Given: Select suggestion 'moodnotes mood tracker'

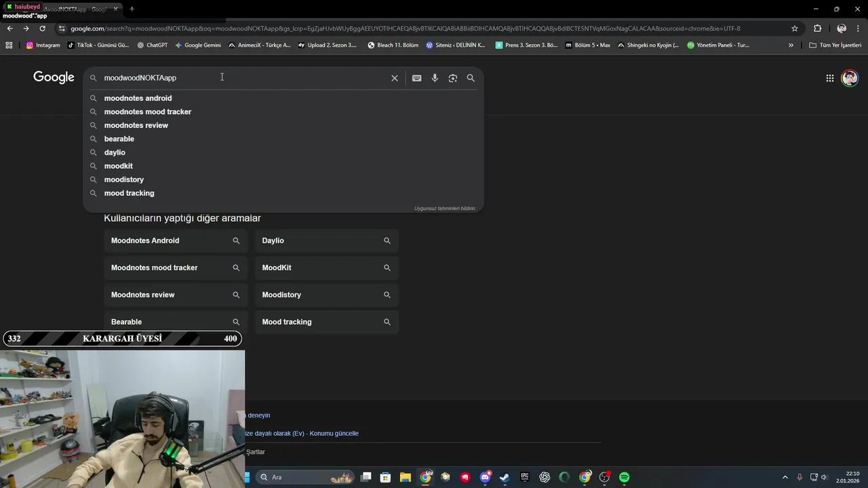Looking at the screenshot, I should point(283,112).
